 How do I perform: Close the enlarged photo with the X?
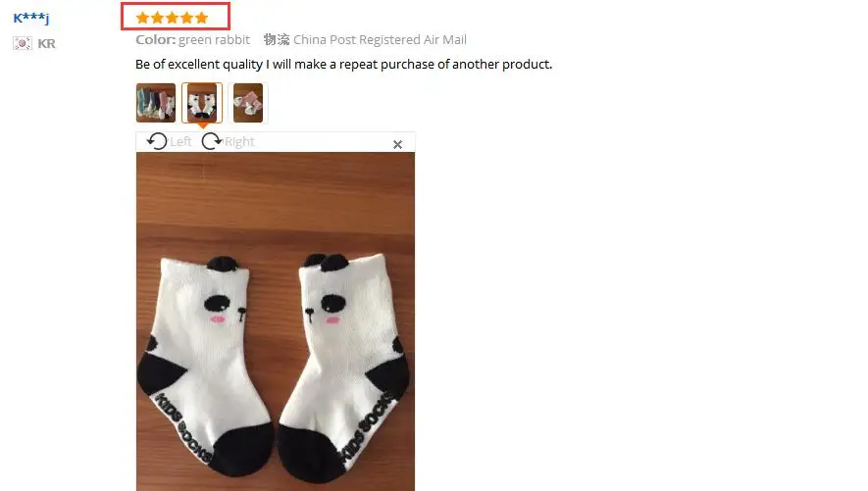pos(397,144)
